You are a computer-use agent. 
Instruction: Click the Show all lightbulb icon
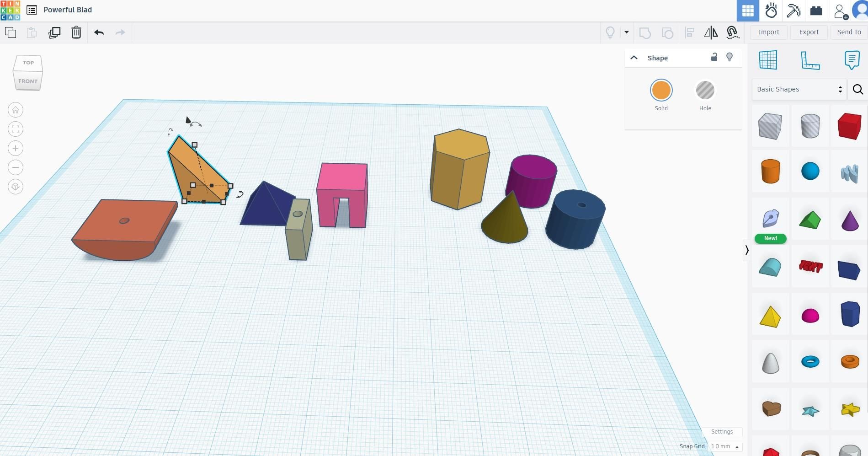(610, 32)
